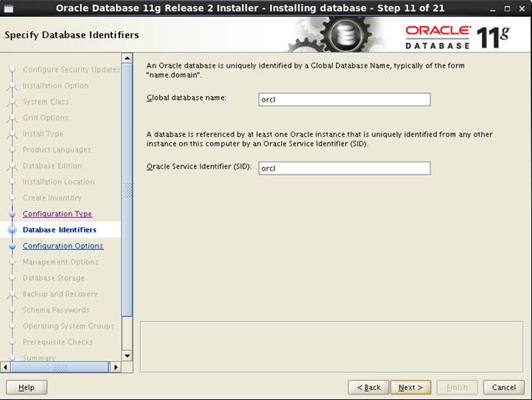
Task: Click the Oracle Database 11g logo
Action: [x=457, y=37]
